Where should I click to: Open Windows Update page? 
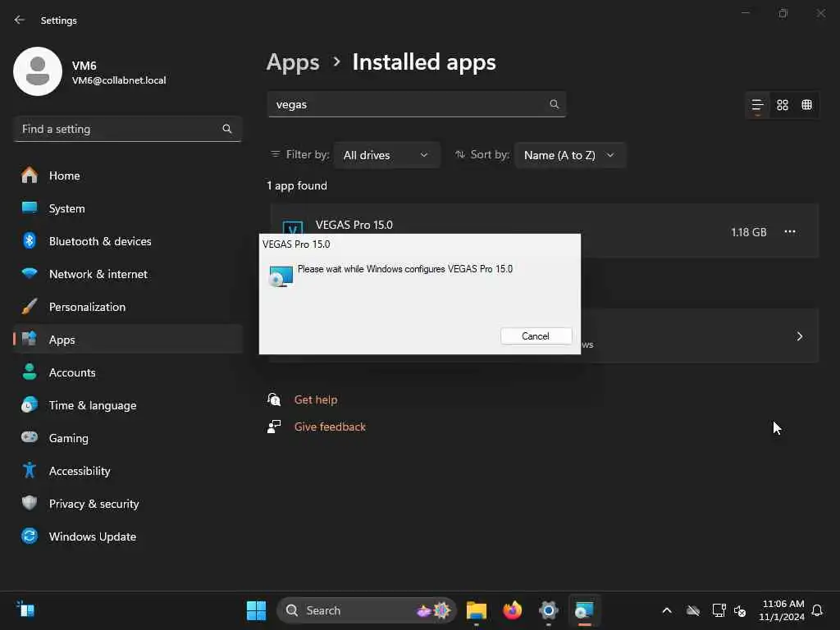click(x=127, y=536)
